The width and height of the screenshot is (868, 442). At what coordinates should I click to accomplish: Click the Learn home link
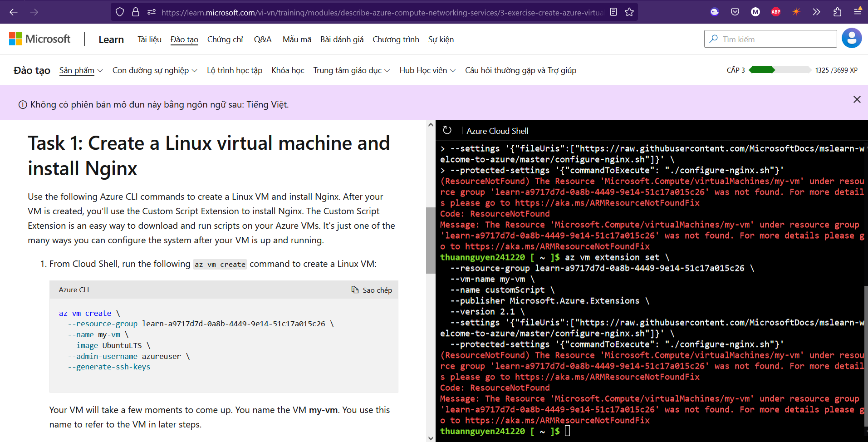click(111, 39)
